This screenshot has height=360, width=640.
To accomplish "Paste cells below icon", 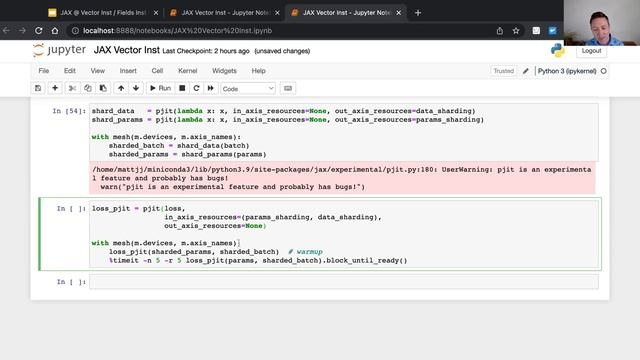I will click(x=103, y=88).
